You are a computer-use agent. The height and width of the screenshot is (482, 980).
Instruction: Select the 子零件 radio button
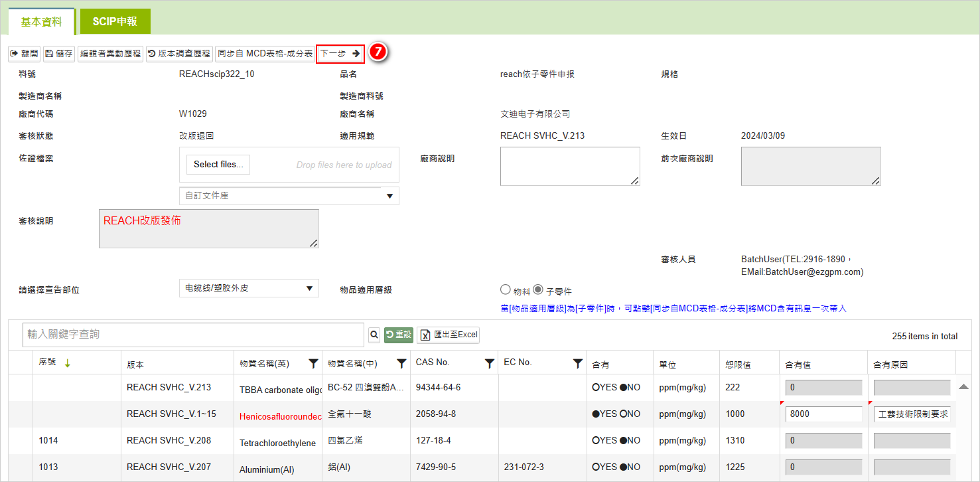(538, 290)
